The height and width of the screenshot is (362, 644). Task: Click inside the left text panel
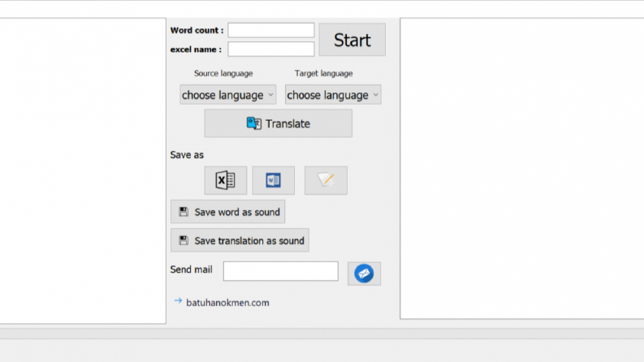click(x=83, y=170)
